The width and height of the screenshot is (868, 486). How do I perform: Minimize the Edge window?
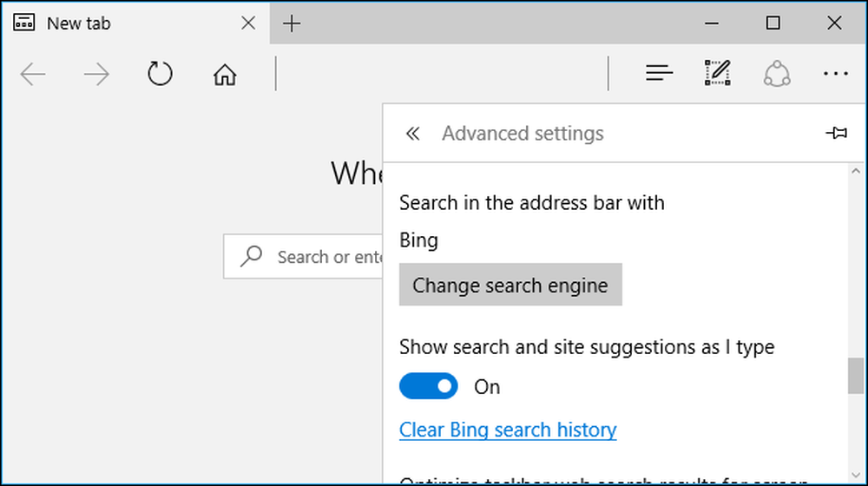[x=712, y=23]
